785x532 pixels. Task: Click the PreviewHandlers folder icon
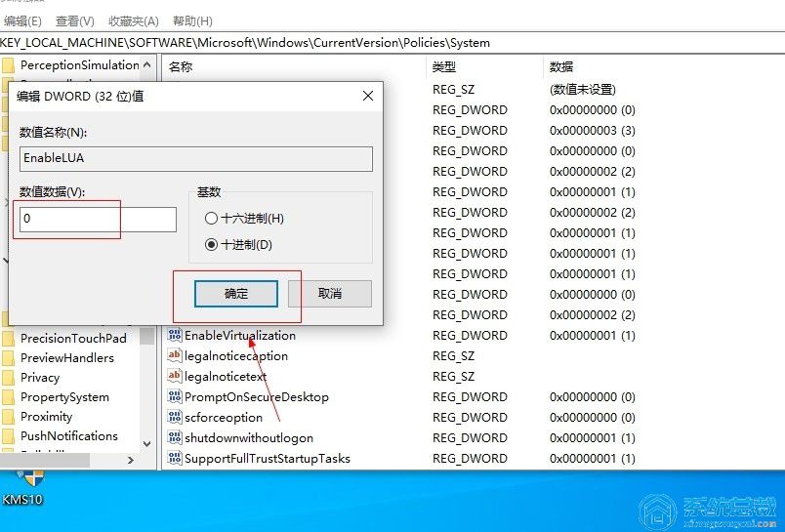coord(8,358)
